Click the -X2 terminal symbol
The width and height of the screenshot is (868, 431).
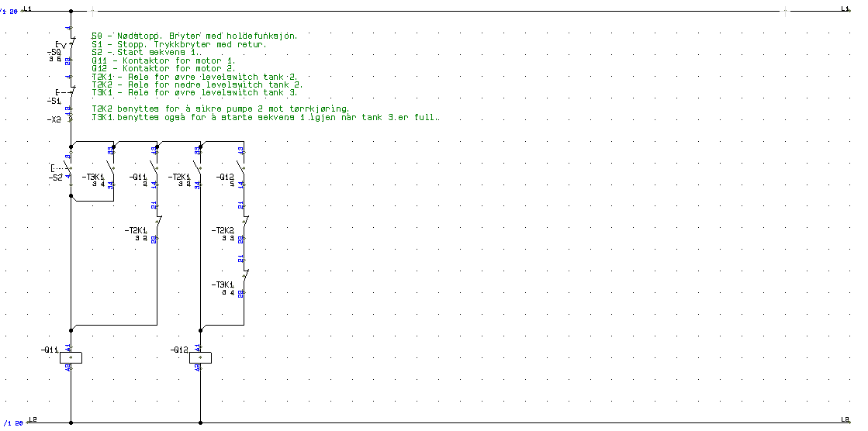click(x=71, y=118)
